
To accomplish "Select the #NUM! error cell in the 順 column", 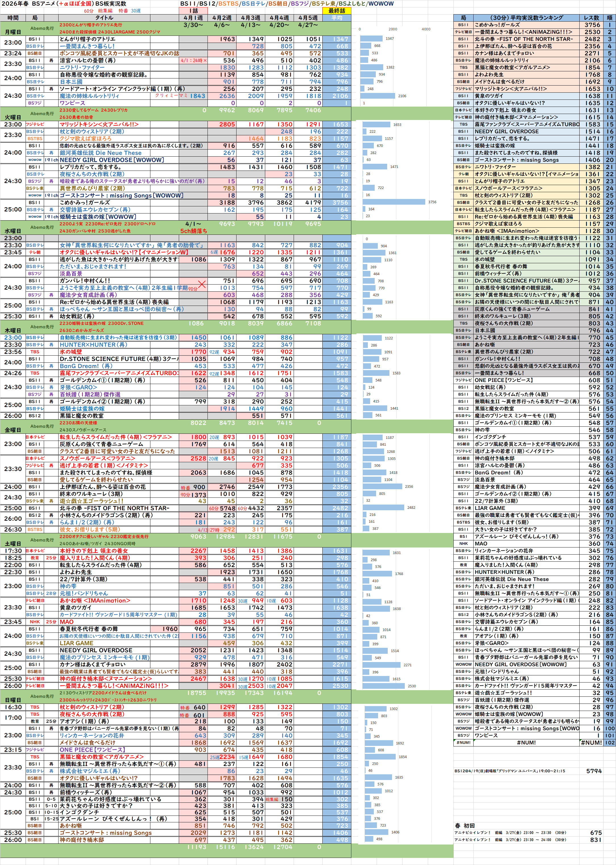I will click(591, 742).
